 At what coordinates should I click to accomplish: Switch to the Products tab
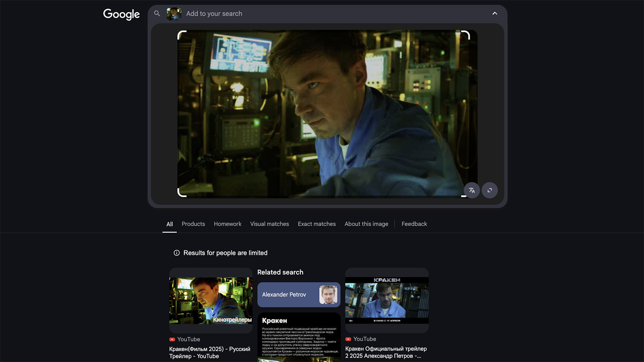coord(193,224)
